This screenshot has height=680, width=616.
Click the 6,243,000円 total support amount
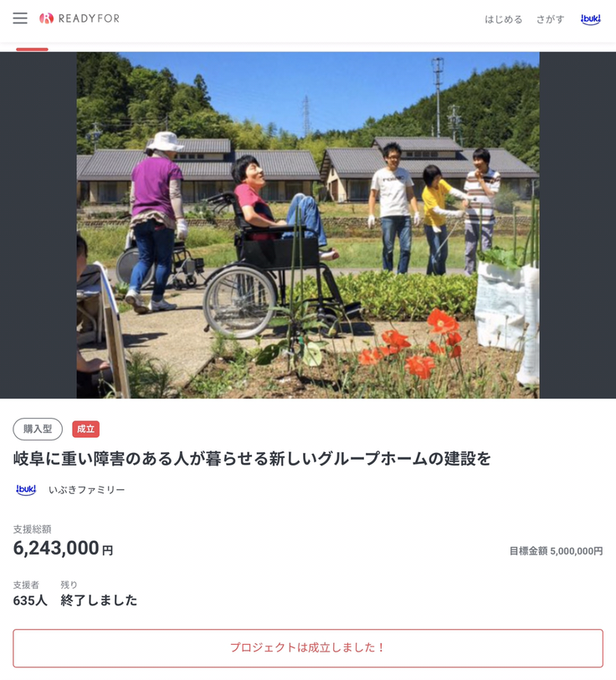[x=63, y=549]
